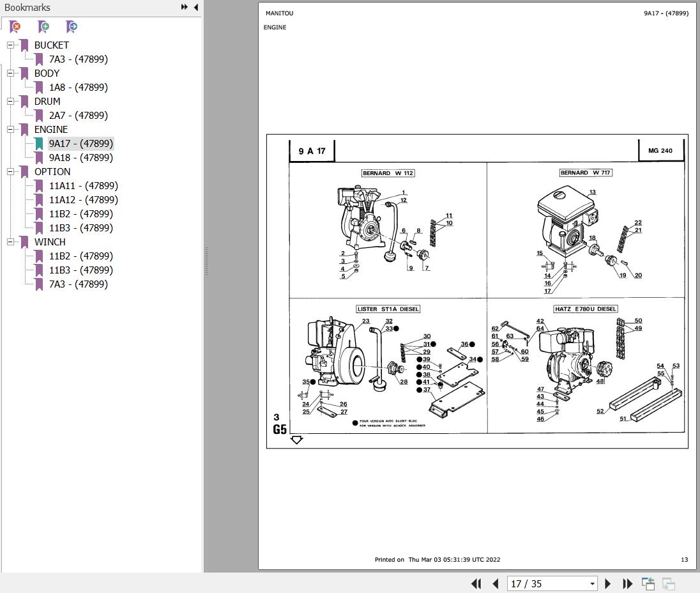This screenshot has height=593, width=700.
Task: Go to the previous page
Action: (x=496, y=583)
